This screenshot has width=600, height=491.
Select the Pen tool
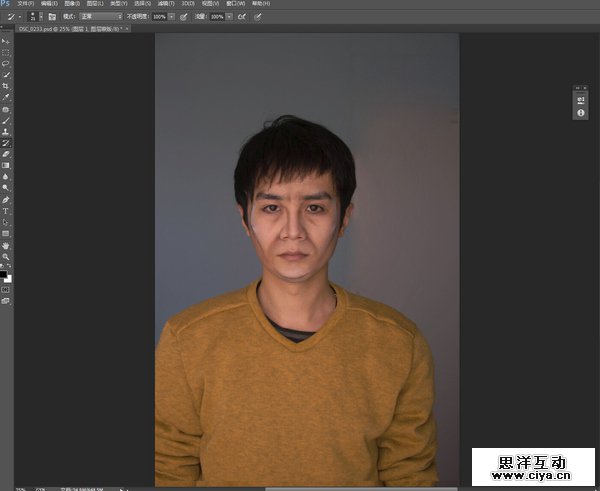point(5,200)
